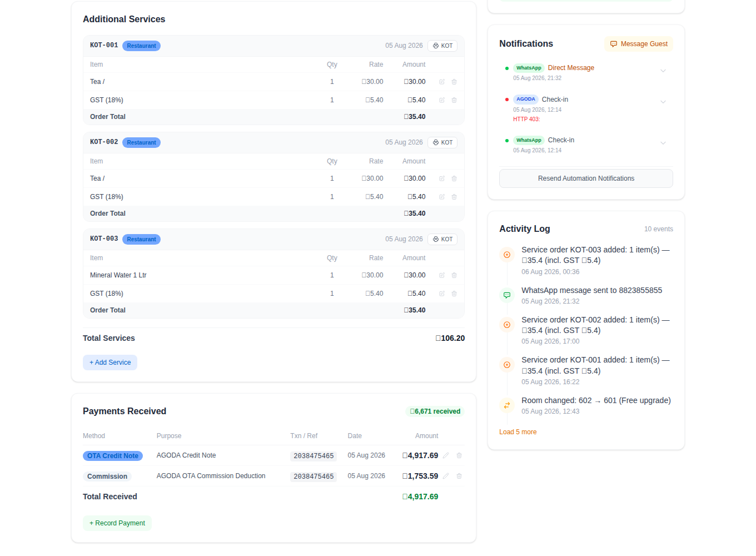Click the HTTP 403 error text
756x556 pixels.
[526, 119]
